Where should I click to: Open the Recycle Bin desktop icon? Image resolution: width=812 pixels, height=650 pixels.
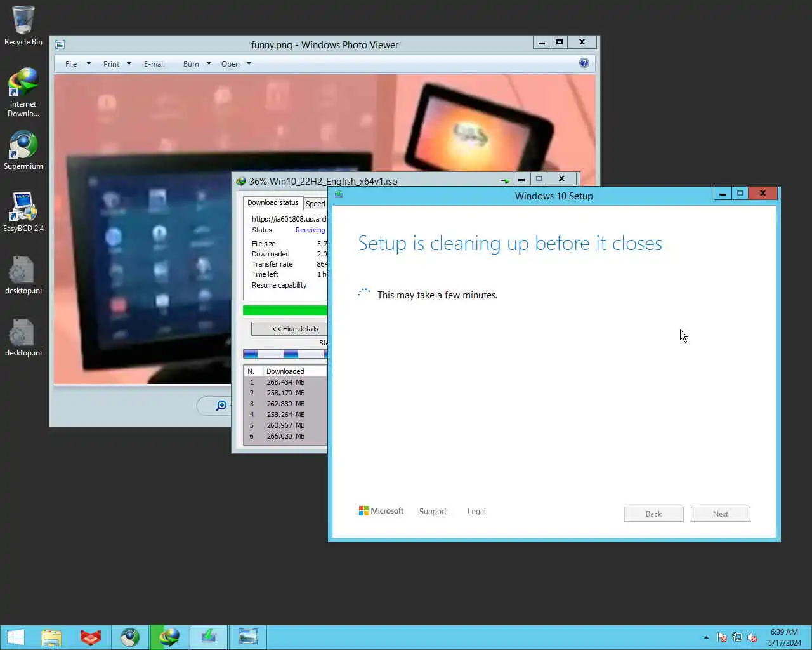click(x=23, y=26)
